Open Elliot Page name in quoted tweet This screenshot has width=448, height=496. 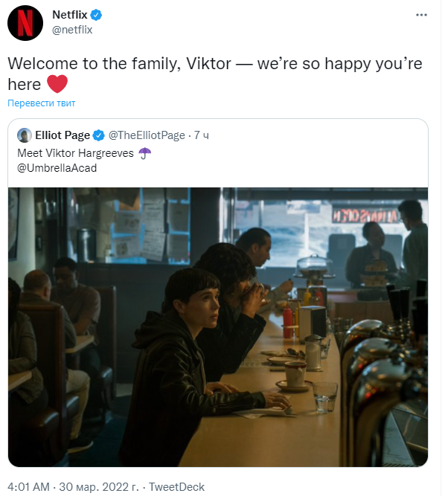tap(63, 135)
